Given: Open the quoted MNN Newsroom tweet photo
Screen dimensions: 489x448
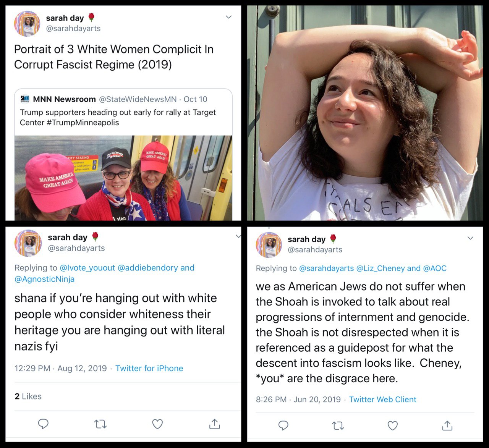Looking at the screenshot, I should (x=123, y=178).
